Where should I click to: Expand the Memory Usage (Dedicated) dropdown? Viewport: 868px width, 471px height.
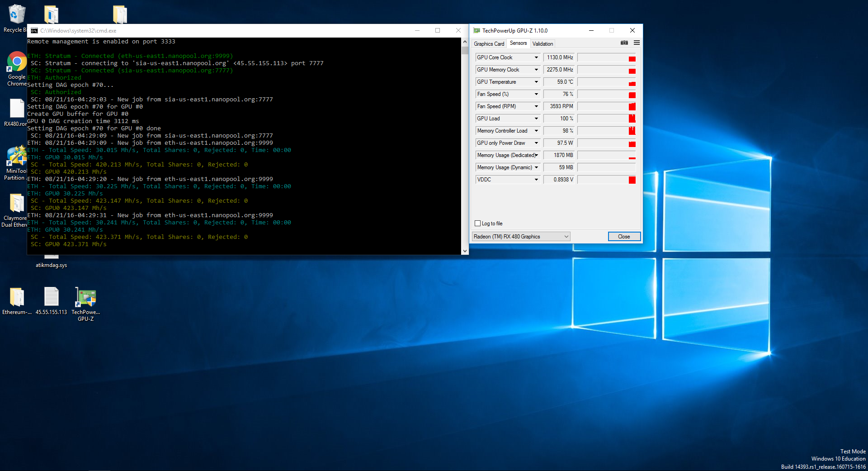tap(536, 155)
